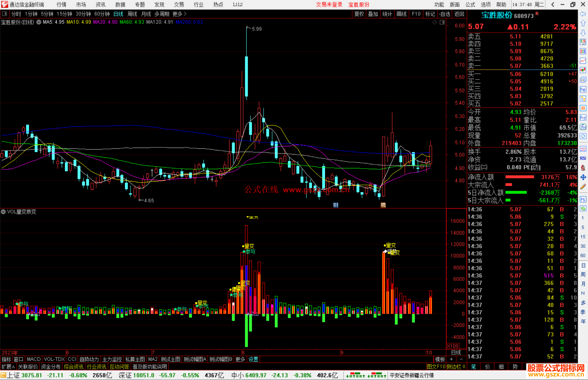Click the blue left arrow sidebar icon
This screenshot has width=588, height=380.
(583, 14)
